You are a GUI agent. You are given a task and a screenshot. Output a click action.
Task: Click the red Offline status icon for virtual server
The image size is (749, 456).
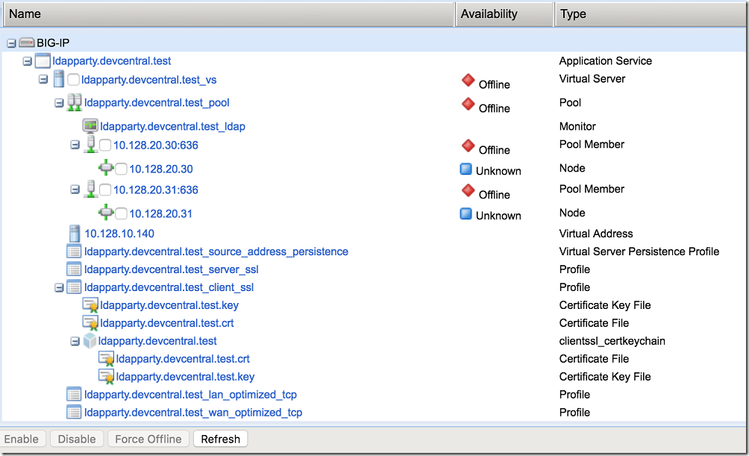[467, 80]
